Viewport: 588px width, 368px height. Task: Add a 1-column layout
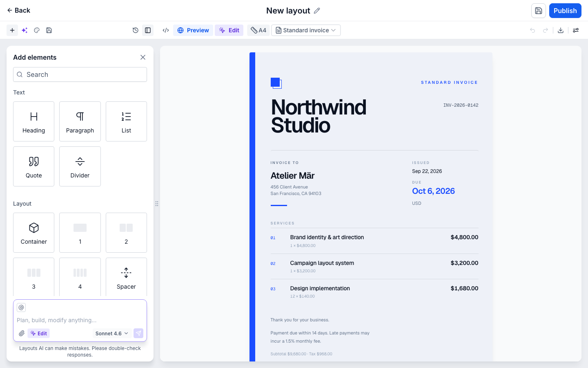pyautogui.click(x=80, y=233)
